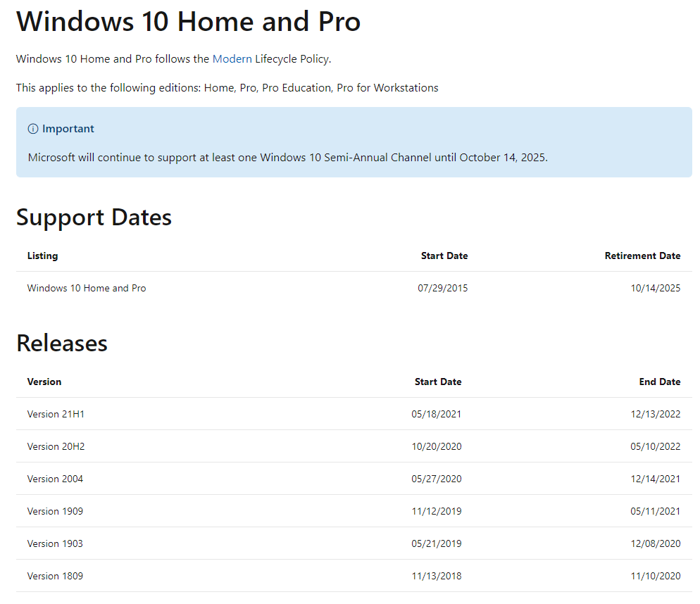The image size is (700, 604).
Task: Click the 11/10/2020 end date
Action: (x=656, y=576)
